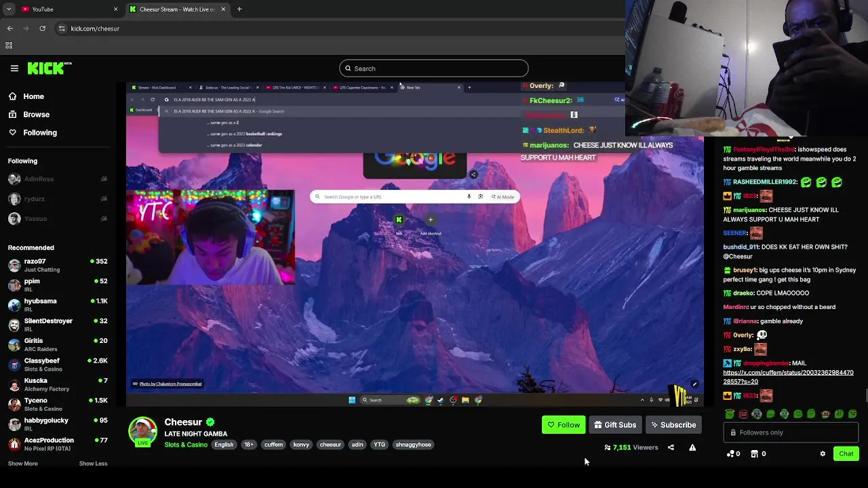Open Following in sidebar
This screenshot has height=488, width=868.
point(39,133)
